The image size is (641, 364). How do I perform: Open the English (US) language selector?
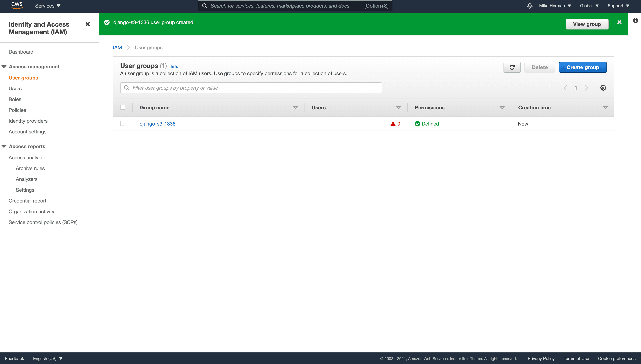(48, 358)
